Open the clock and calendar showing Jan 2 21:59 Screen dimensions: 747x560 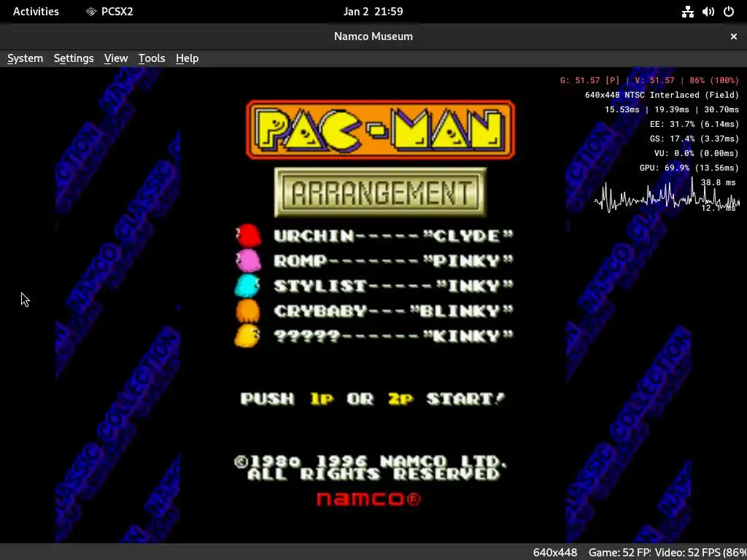[373, 12]
